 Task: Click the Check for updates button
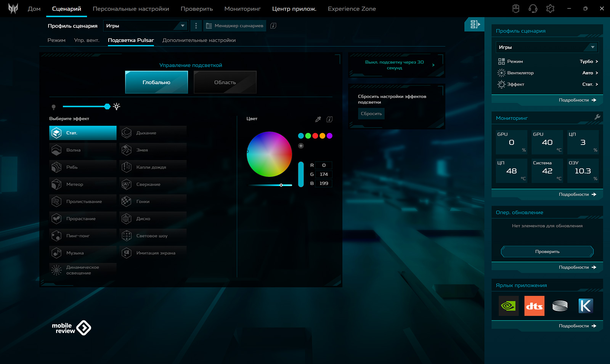pyautogui.click(x=547, y=252)
